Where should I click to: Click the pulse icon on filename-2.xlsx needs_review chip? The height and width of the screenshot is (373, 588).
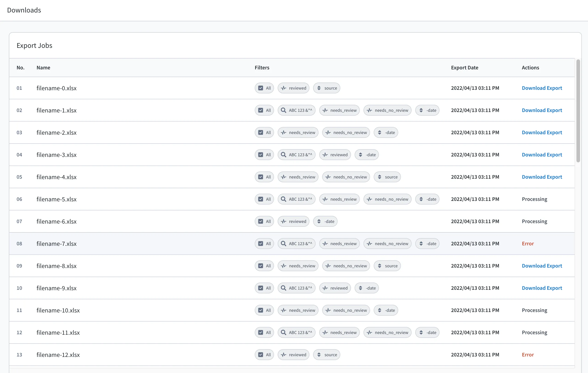283,132
